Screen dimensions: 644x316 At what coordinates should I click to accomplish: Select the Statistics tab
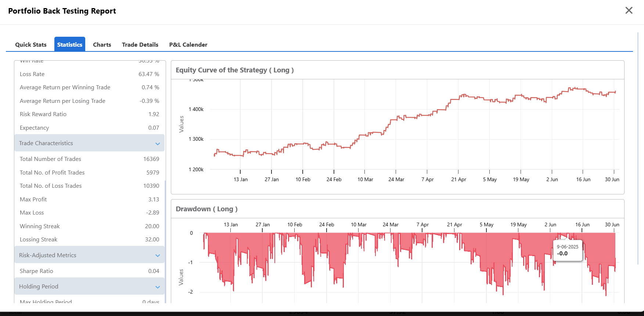(70, 44)
